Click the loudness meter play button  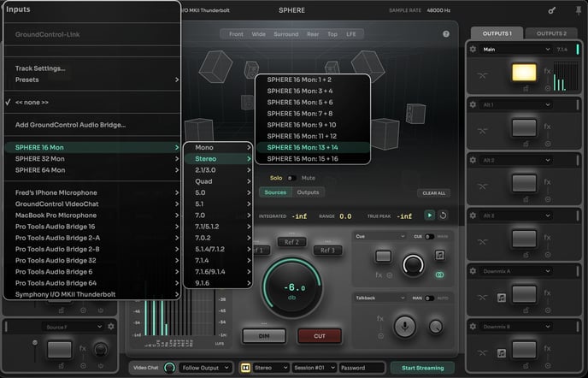tap(430, 216)
